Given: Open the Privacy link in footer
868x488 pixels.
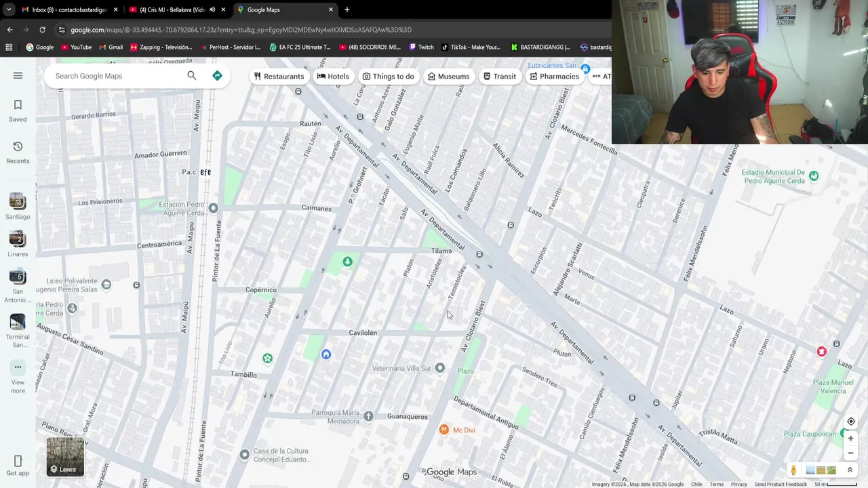Looking at the screenshot, I should [x=738, y=484].
